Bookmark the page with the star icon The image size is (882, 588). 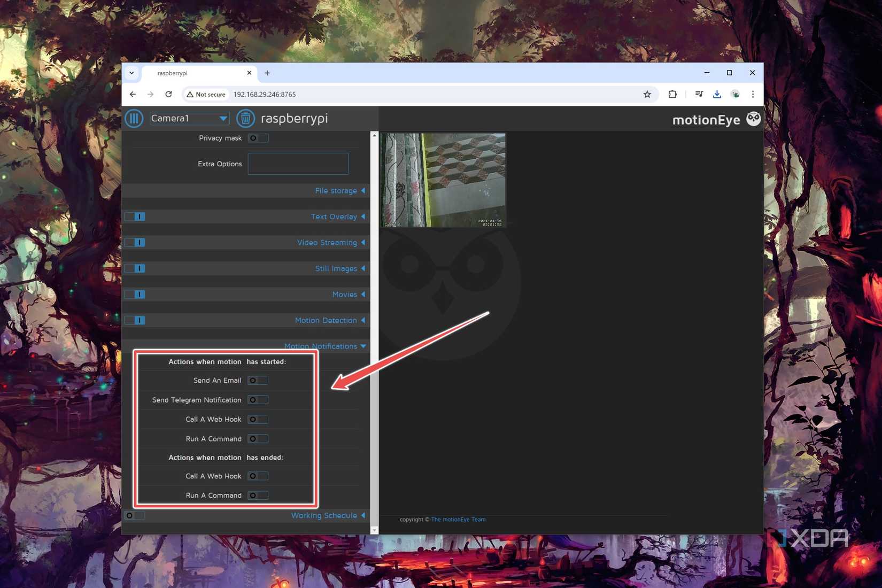(x=647, y=94)
